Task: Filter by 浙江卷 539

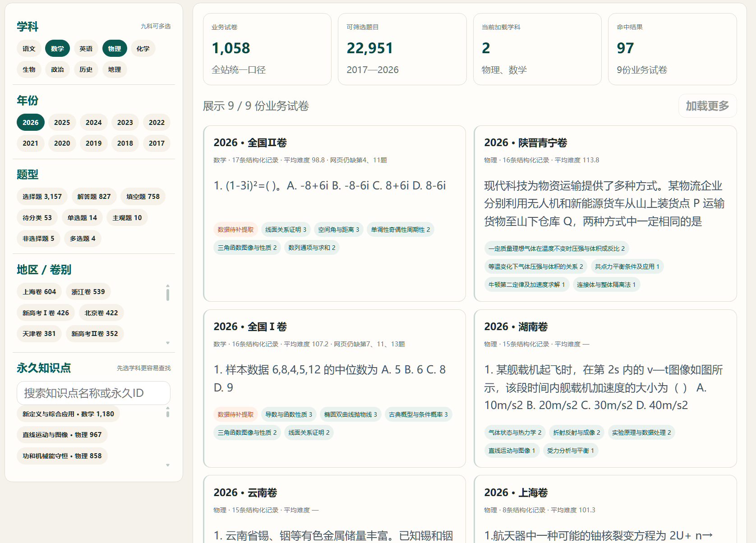Action: 88,292
